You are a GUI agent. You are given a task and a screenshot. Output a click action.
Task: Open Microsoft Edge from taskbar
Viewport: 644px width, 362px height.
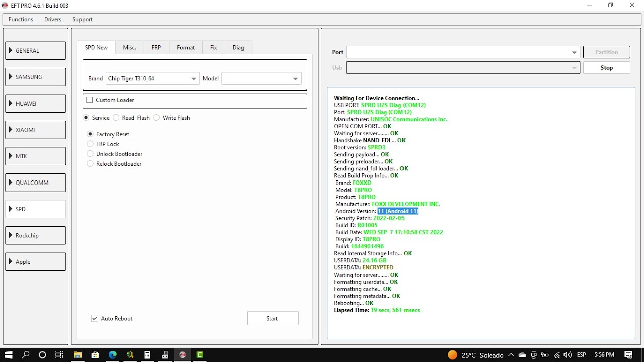tap(113, 355)
